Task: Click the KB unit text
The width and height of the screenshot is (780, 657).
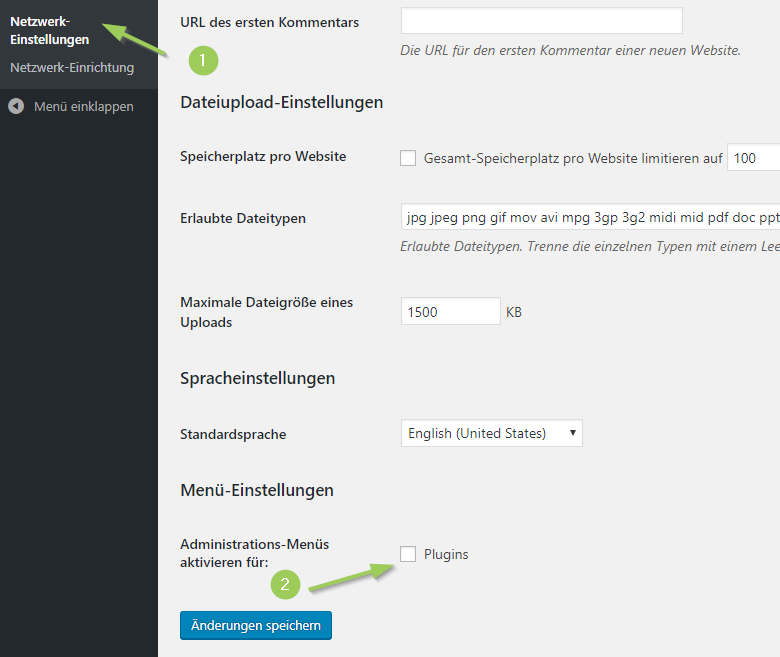Action: pos(514,312)
